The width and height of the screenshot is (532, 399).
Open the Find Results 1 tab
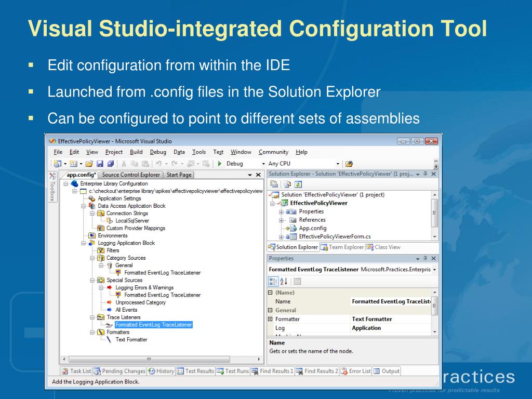[272, 371]
